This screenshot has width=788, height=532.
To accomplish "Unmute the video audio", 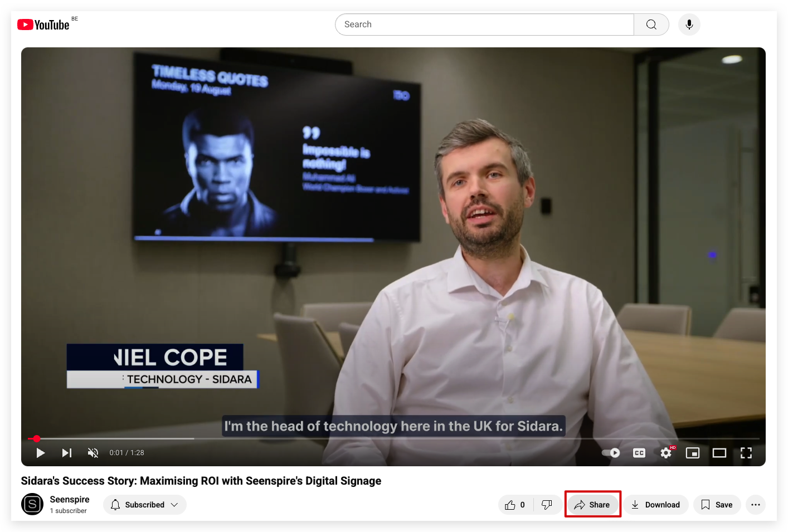I will (x=93, y=453).
